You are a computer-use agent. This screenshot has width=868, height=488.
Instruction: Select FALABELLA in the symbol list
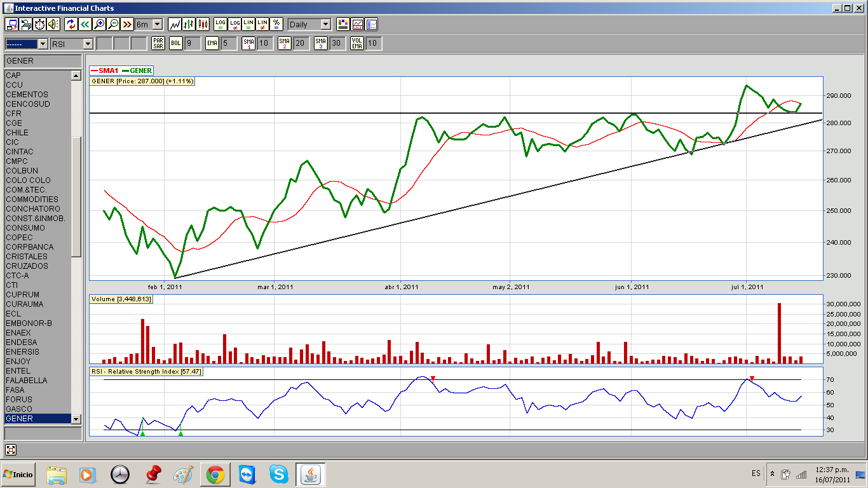coord(26,380)
